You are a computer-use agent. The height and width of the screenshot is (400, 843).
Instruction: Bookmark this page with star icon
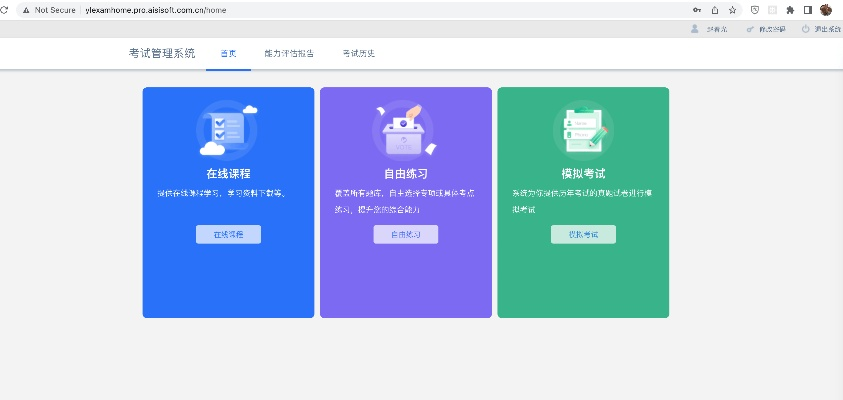coord(733,10)
